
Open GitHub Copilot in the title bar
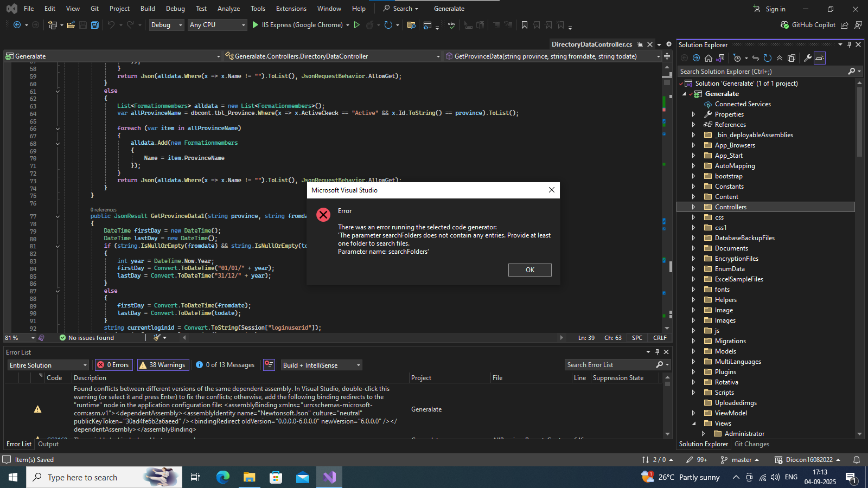pyautogui.click(x=808, y=25)
